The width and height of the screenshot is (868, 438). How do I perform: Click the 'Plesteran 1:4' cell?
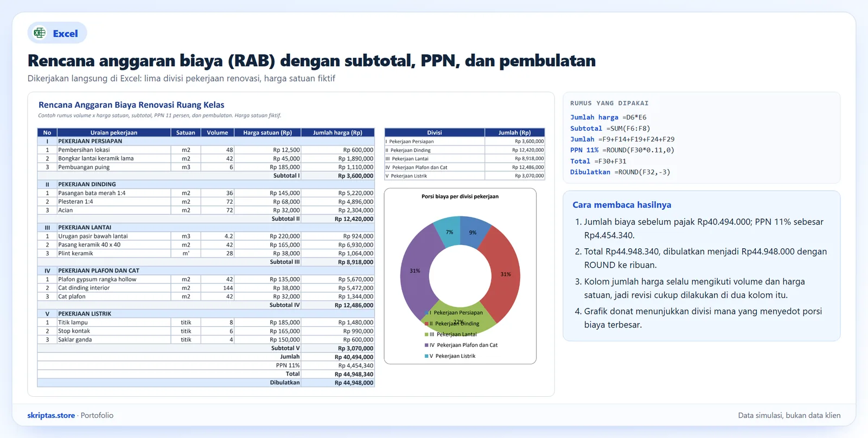114,202
